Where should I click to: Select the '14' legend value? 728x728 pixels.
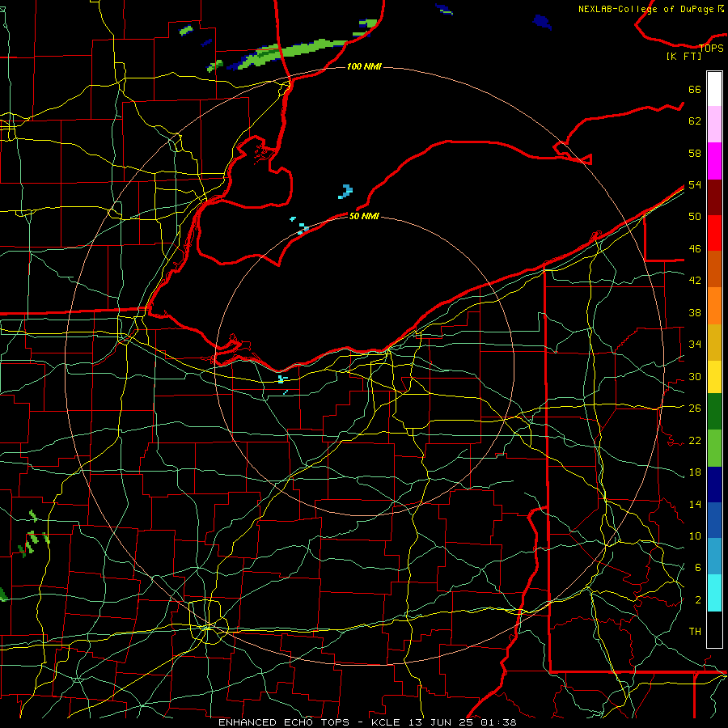click(695, 504)
